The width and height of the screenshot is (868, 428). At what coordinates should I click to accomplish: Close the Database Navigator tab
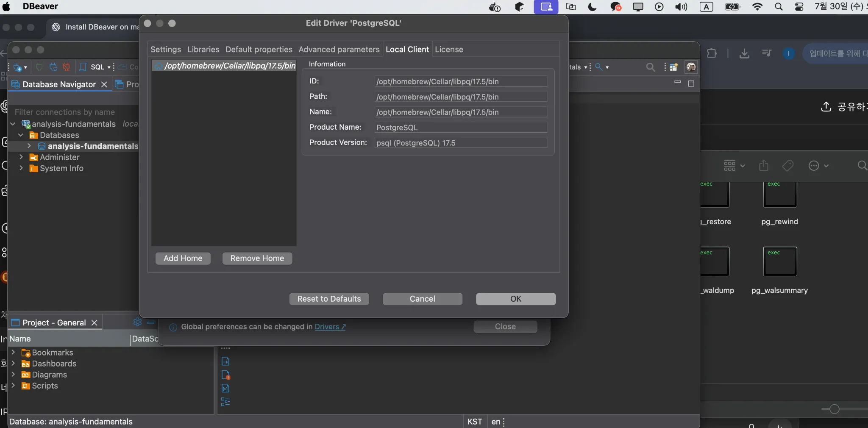104,84
